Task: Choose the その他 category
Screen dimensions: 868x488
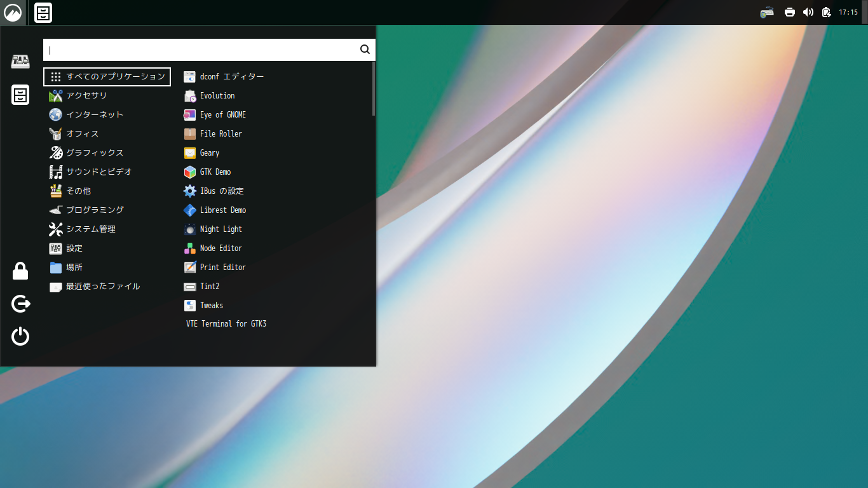Action: (x=107, y=191)
